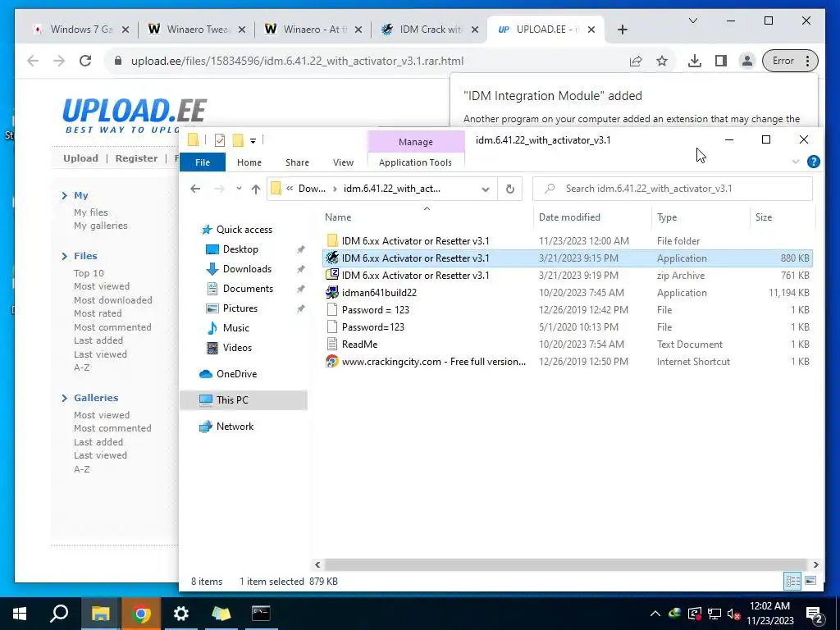
Task: Click the Explorer search box
Action: click(673, 189)
